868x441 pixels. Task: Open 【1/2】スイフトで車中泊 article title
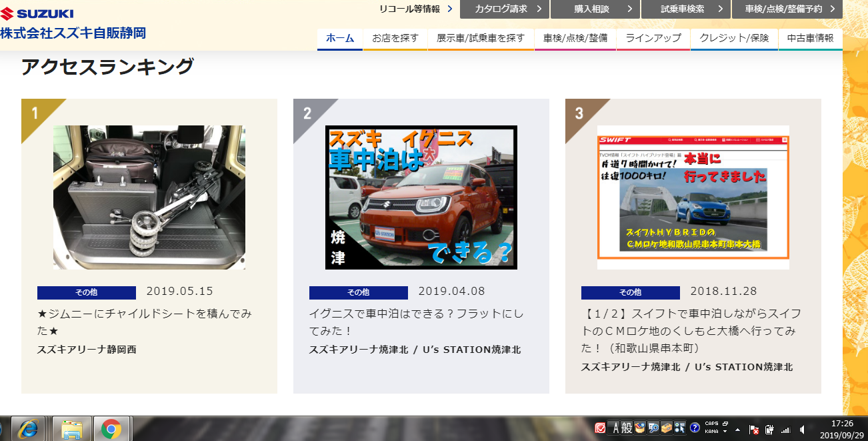tap(691, 330)
